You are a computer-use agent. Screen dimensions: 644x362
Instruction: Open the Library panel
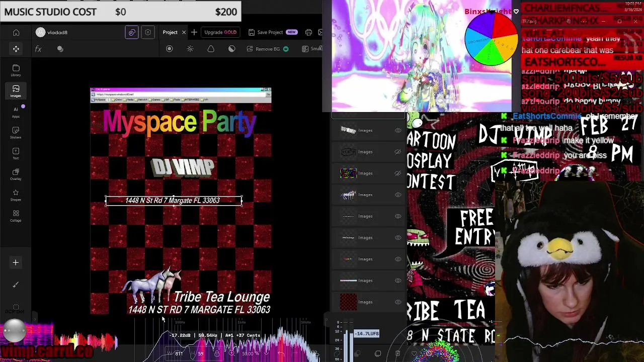click(16, 70)
